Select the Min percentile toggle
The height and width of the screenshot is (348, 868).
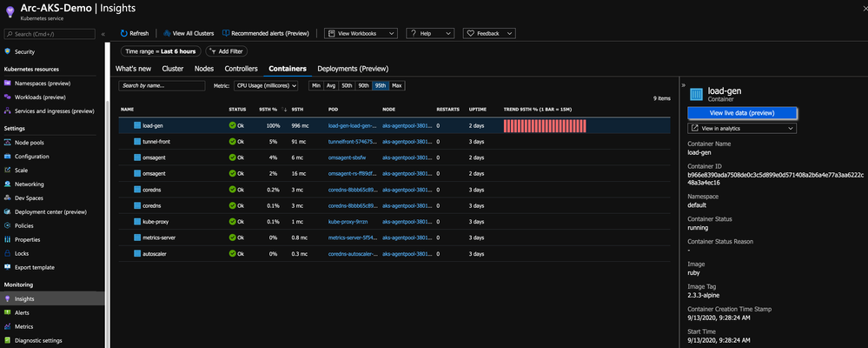[x=316, y=85]
